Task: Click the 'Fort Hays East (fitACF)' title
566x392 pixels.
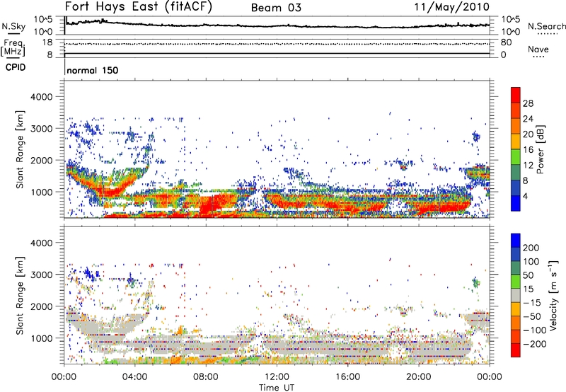Action: click(139, 7)
